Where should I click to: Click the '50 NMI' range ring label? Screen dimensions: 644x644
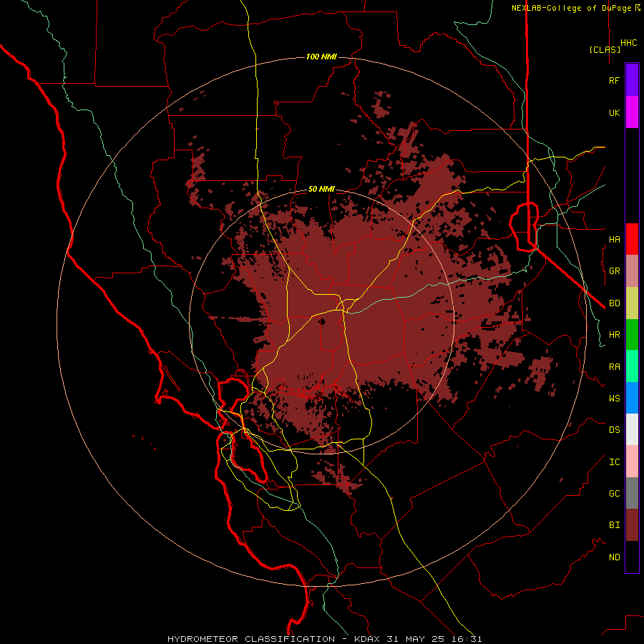[x=321, y=189]
